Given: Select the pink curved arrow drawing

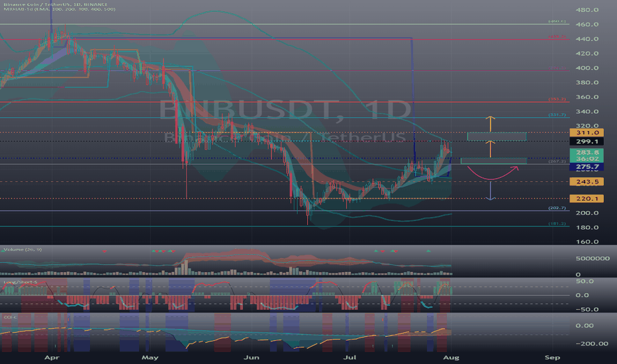Looking at the screenshot, I should (x=493, y=173).
